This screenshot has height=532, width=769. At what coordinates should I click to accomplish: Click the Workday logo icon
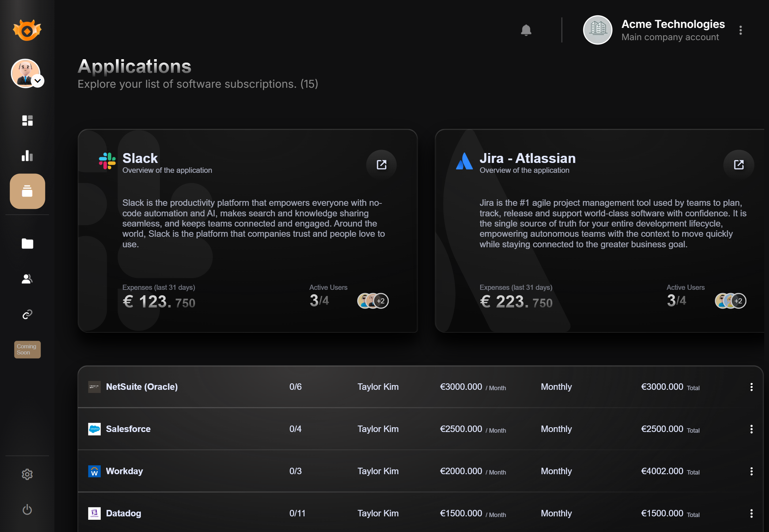(94, 471)
